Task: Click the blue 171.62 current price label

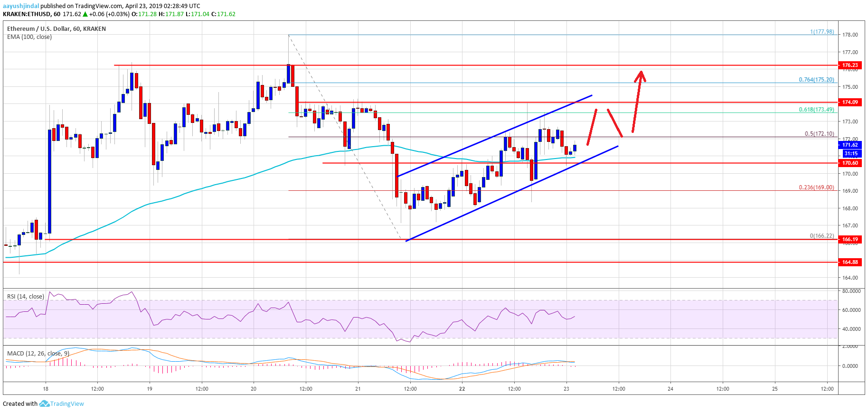Action: click(x=850, y=145)
